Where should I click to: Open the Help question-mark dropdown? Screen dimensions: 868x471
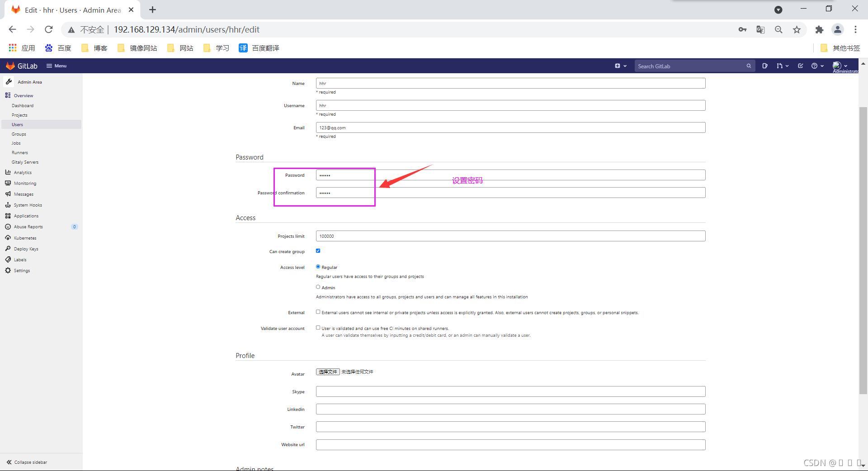click(817, 66)
